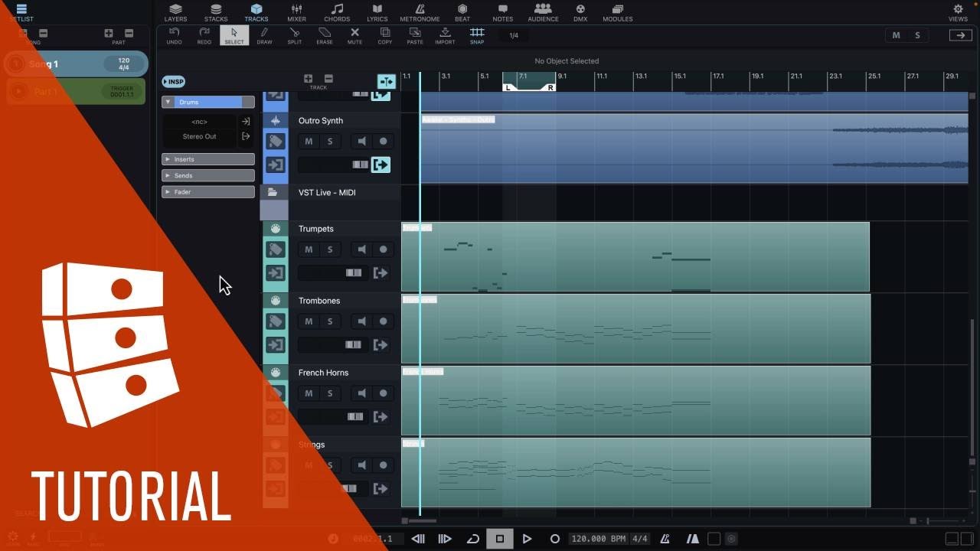Image resolution: width=980 pixels, height=551 pixels.
Task: Record-arm the Trumpets track
Action: pos(384,249)
